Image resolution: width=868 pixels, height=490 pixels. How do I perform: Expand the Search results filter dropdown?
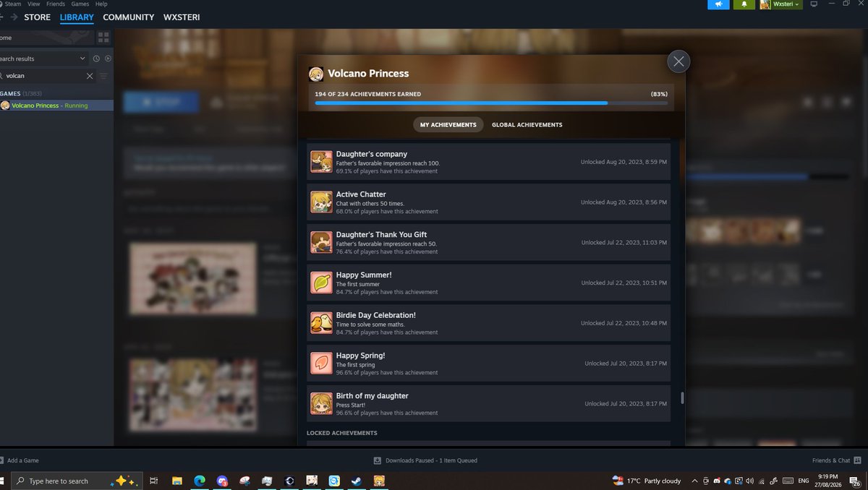(43, 59)
